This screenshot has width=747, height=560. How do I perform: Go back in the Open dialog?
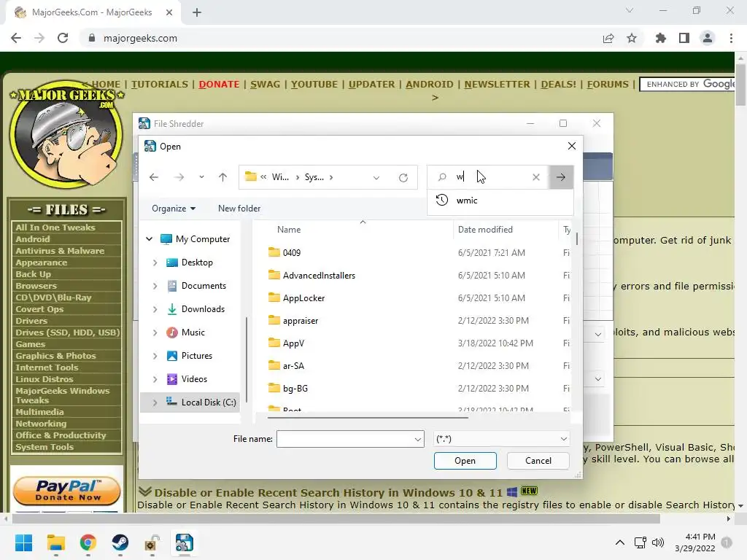click(x=153, y=177)
